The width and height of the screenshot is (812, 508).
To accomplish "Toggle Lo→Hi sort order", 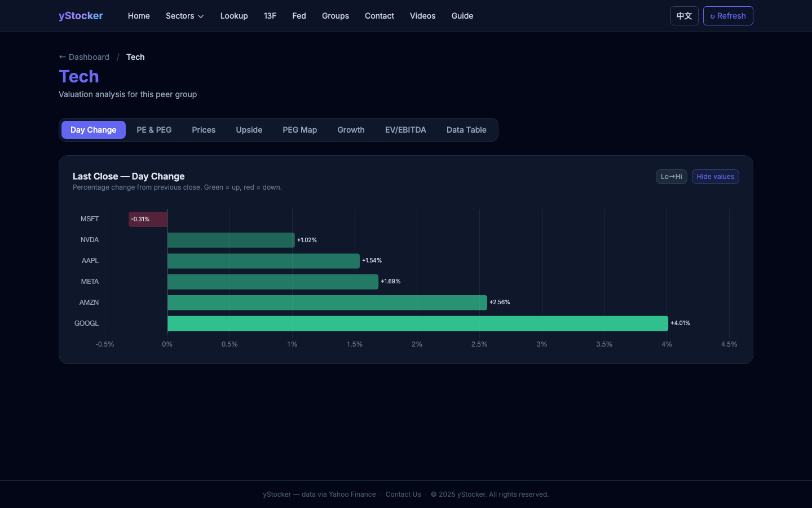I will click(671, 177).
